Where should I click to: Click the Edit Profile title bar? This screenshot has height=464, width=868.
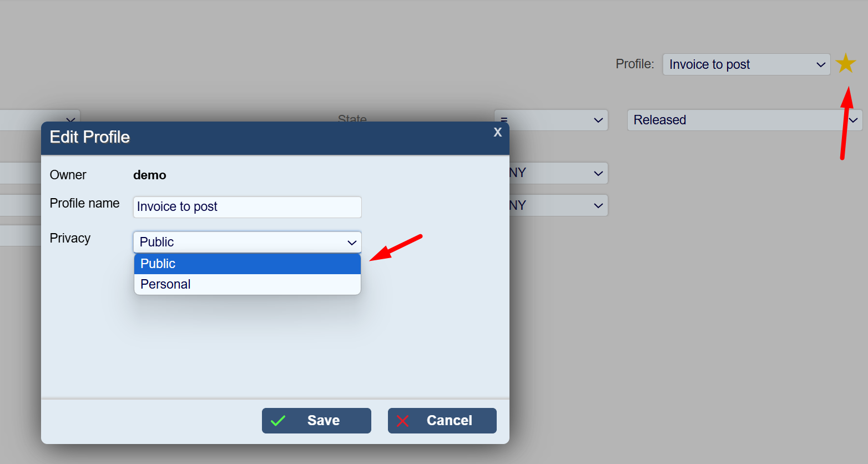(x=275, y=138)
